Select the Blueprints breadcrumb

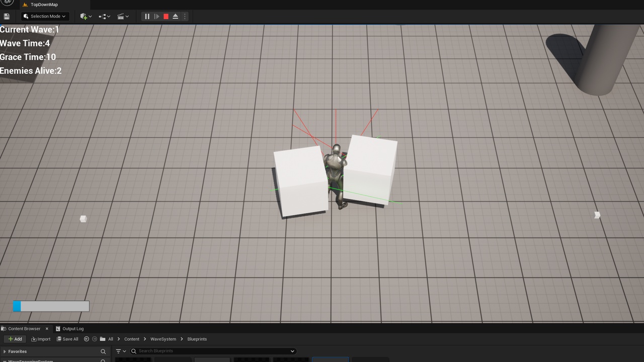tap(197, 339)
